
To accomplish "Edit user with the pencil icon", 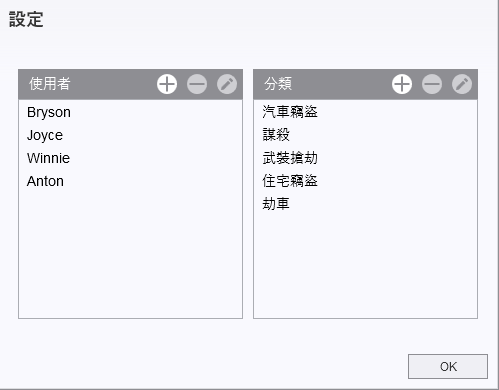I will pos(227,84).
